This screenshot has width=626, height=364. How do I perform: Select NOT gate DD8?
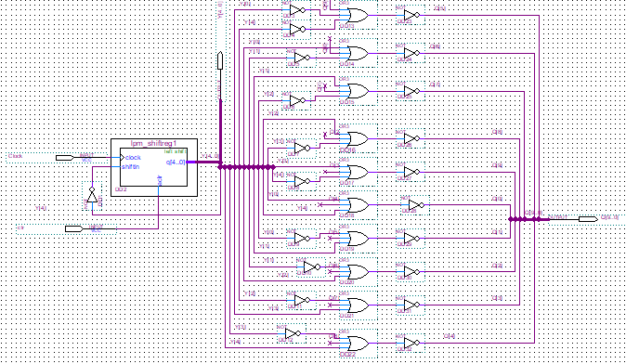tap(302, 182)
